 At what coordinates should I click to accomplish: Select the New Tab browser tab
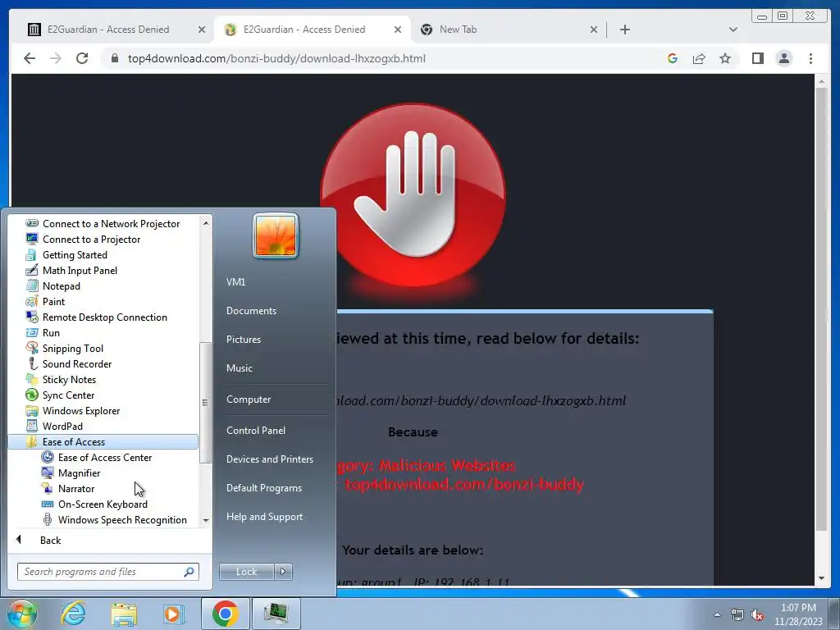point(458,30)
